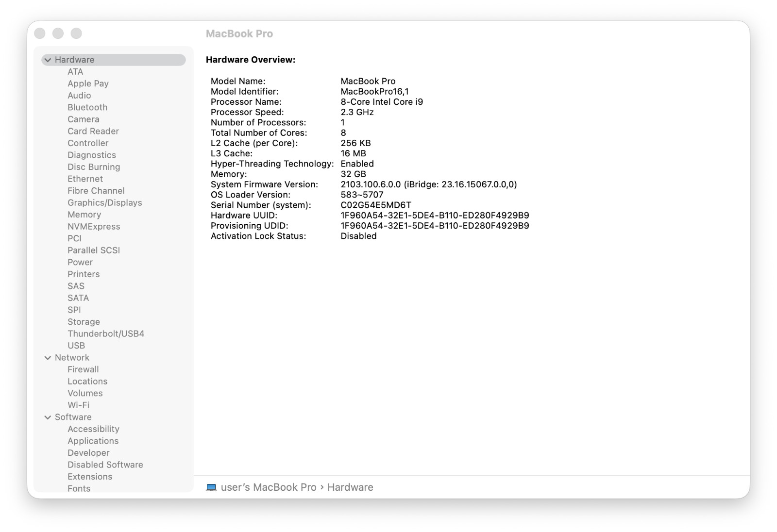
Task: Select the Hardware category row
Action: pos(114,60)
